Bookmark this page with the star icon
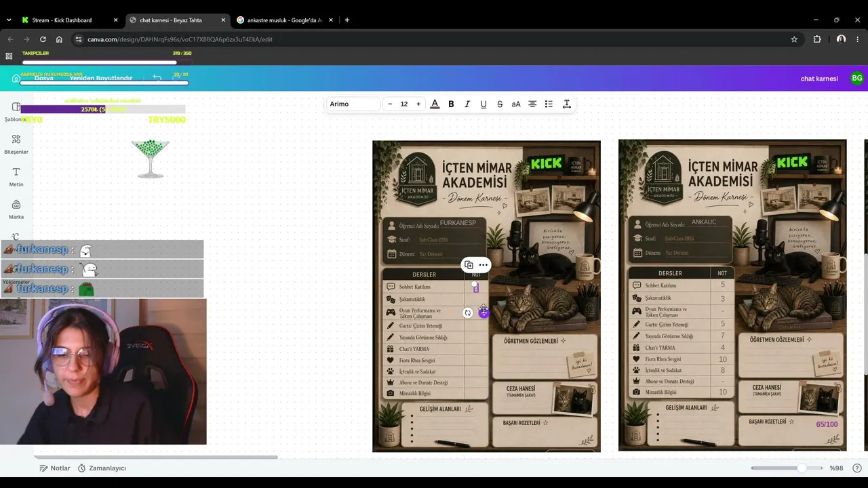 tap(794, 39)
